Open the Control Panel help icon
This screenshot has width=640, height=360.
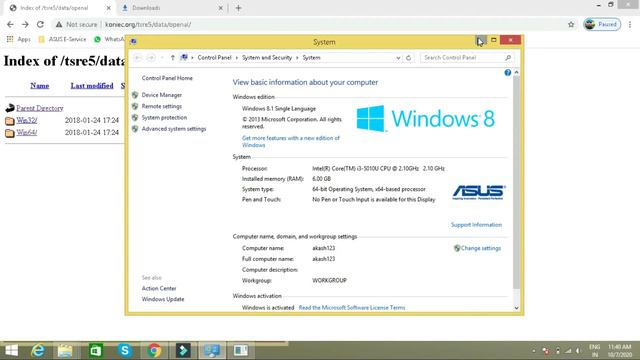pyautogui.click(x=507, y=73)
